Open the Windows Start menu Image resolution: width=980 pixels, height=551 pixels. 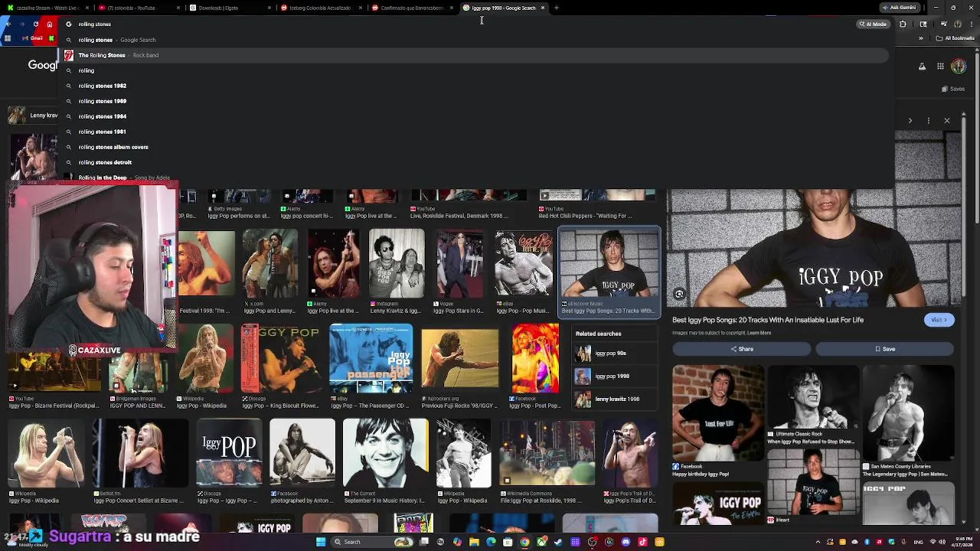[x=321, y=542]
